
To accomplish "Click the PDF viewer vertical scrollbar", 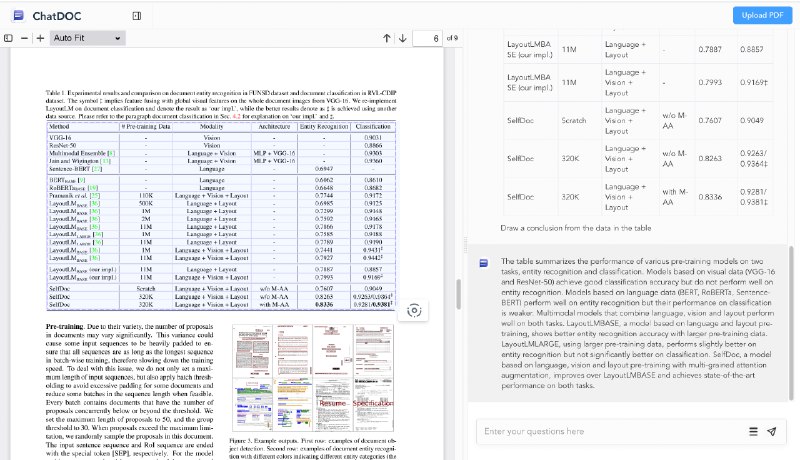I will click(x=458, y=294).
